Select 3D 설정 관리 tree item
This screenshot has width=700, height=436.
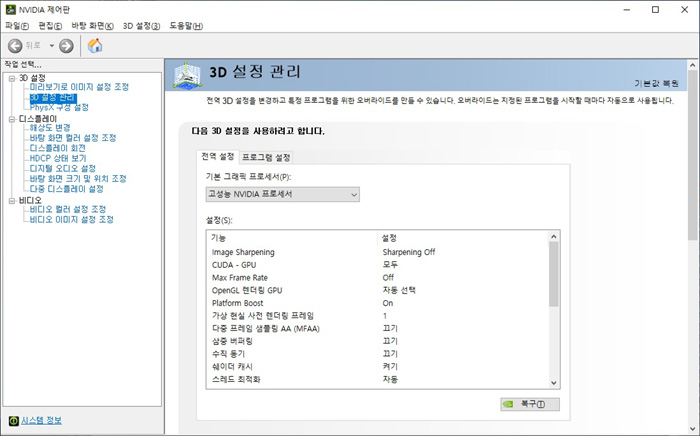click(x=53, y=97)
